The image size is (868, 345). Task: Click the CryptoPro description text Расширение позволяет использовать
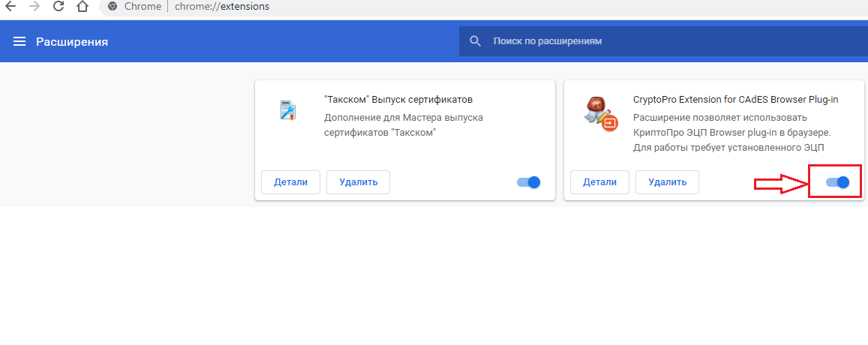pos(732,132)
